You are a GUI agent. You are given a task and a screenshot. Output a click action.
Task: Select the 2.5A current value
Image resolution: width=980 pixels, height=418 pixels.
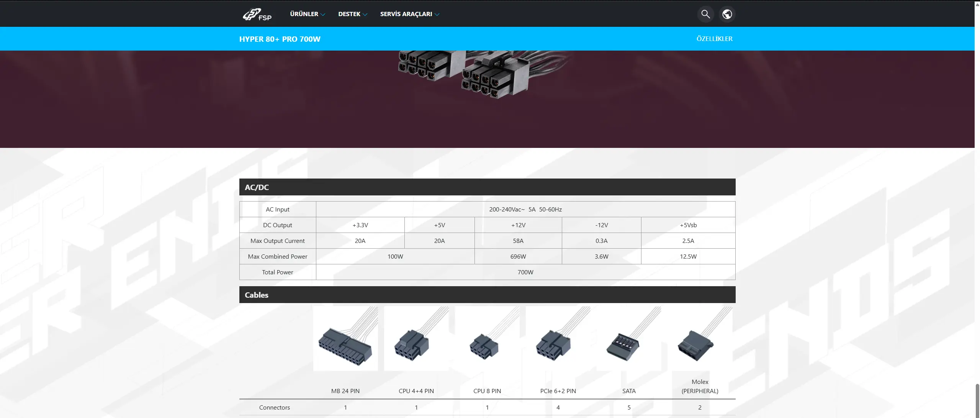[x=688, y=241]
